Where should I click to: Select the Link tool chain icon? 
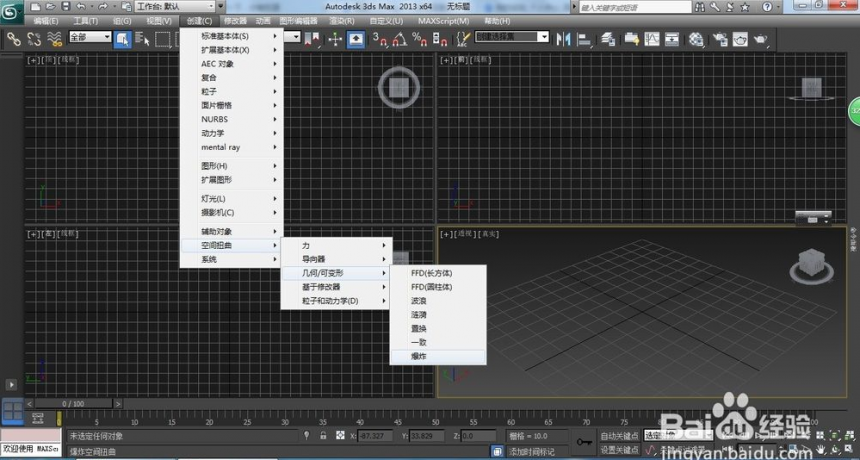click(14, 39)
